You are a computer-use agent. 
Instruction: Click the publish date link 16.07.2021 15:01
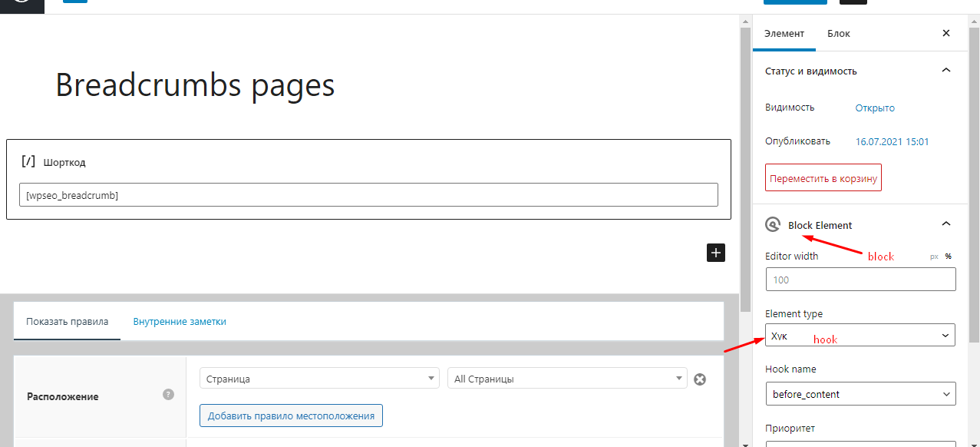[893, 141]
